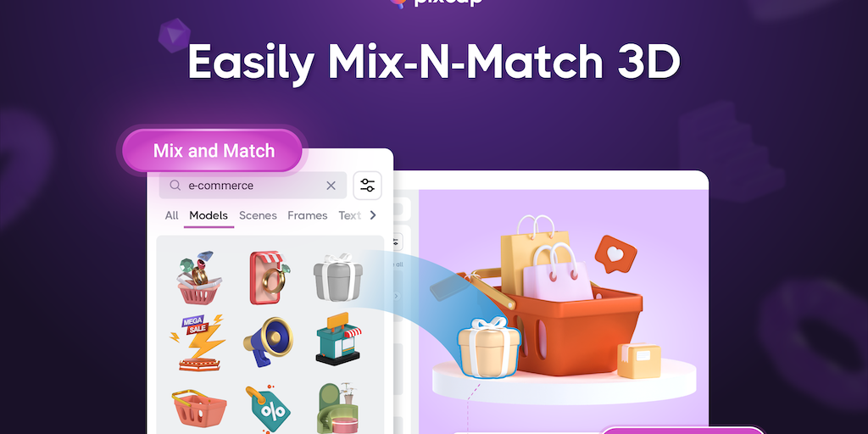Click the Mix and Match button

214,151
